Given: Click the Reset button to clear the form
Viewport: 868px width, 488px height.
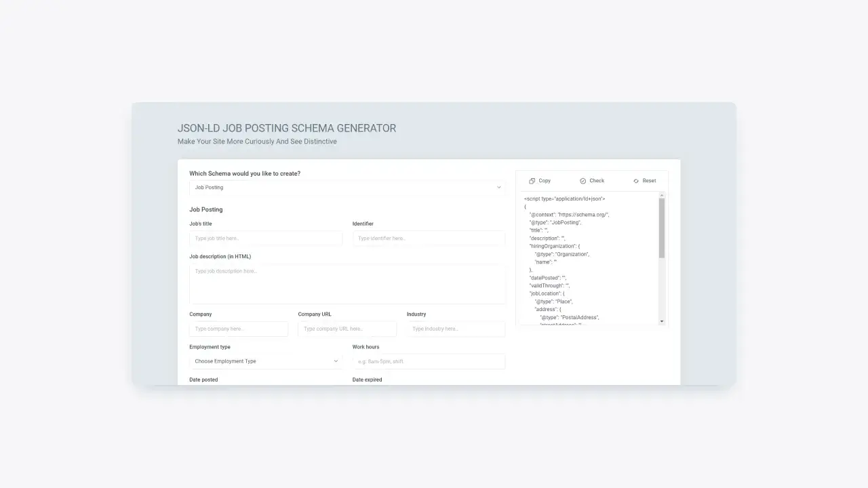Looking at the screenshot, I should point(644,180).
